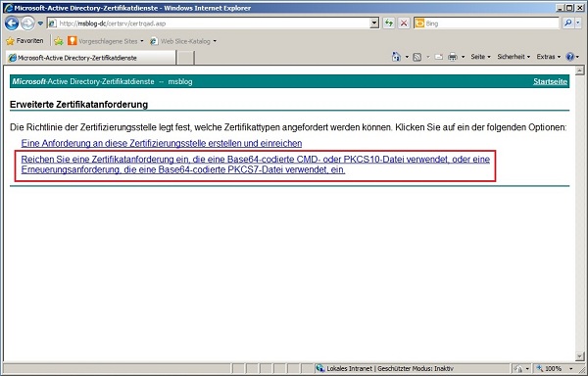Open the recent pages dropdown arrow

pyautogui.click(x=40, y=23)
